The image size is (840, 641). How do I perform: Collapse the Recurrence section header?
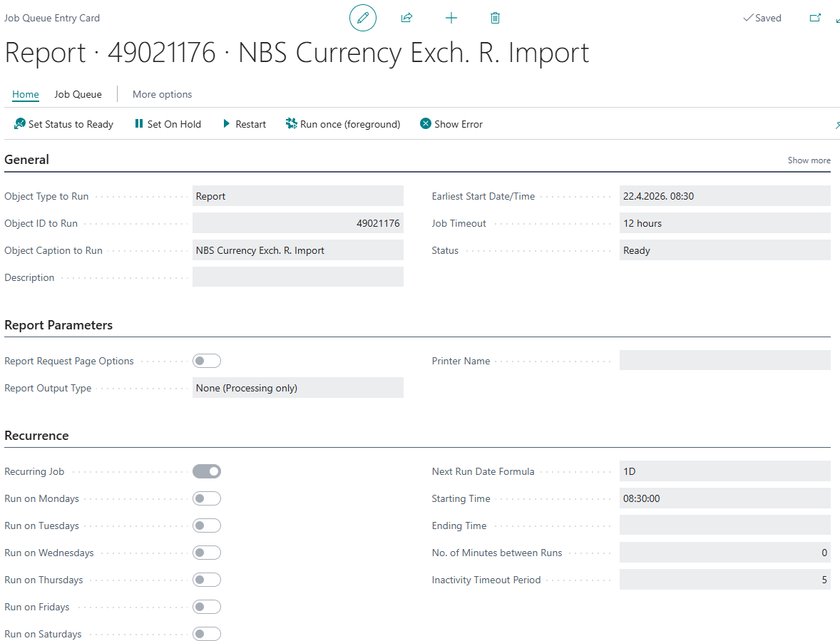pyautogui.click(x=36, y=436)
